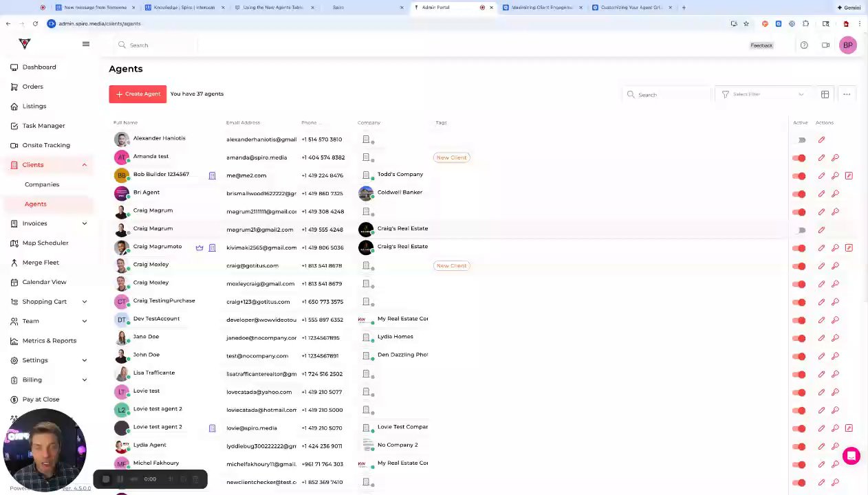This screenshot has height=495, width=868.
Task: Edit John Doe with pencil icon
Action: click(x=821, y=356)
